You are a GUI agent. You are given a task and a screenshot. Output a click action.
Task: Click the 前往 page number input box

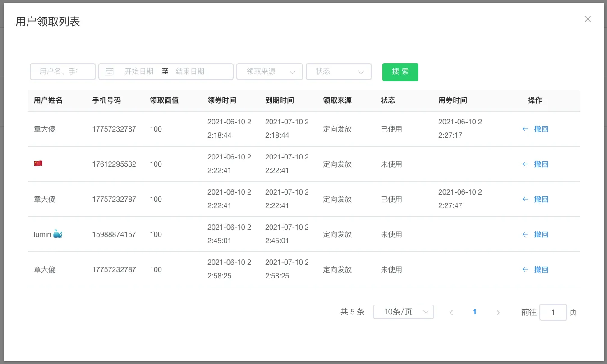(x=553, y=312)
